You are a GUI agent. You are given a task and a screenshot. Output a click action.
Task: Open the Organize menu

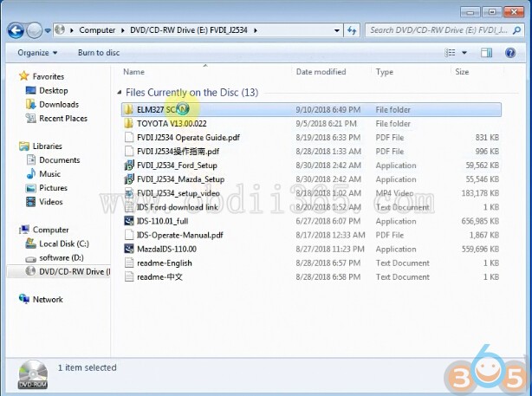click(37, 53)
